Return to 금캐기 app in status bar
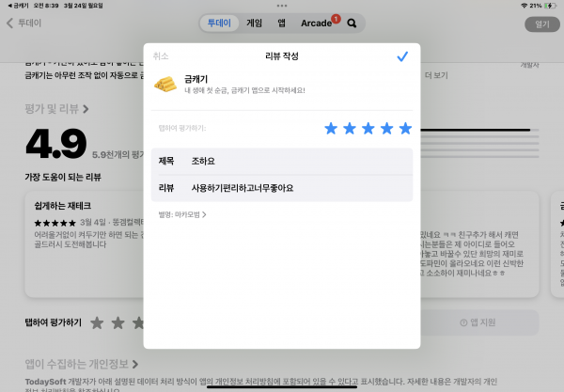Screen dimensions: 564x392 pos(18,6)
